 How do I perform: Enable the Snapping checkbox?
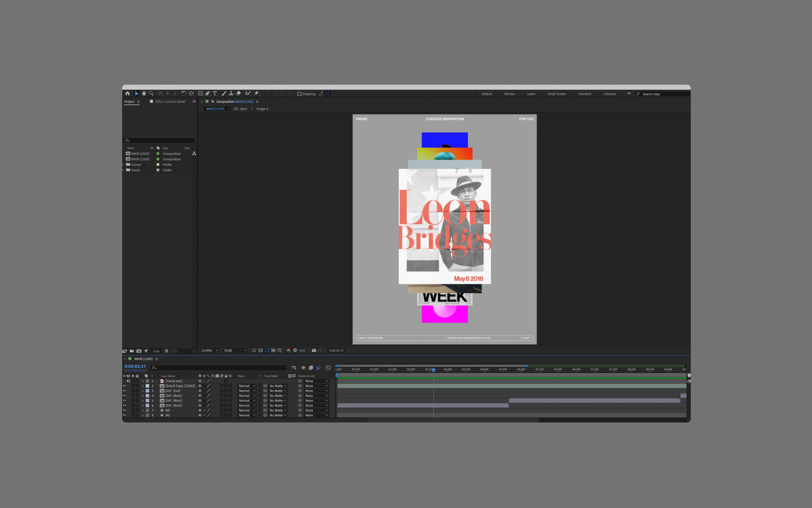click(x=299, y=94)
